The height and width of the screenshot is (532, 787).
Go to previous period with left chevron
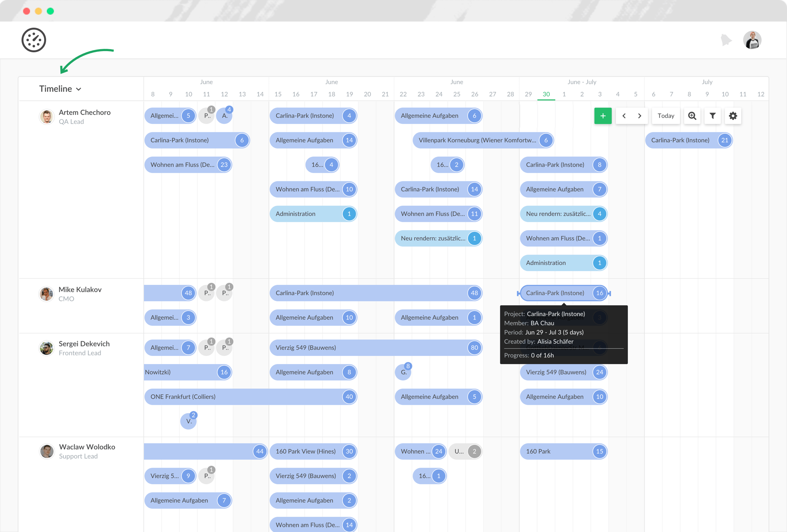pyautogui.click(x=624, y=116)
